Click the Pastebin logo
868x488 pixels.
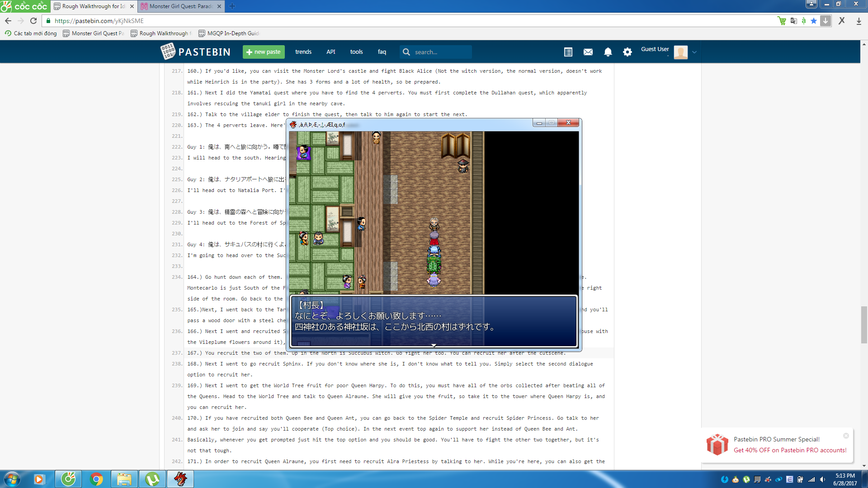tap(196, 52)
